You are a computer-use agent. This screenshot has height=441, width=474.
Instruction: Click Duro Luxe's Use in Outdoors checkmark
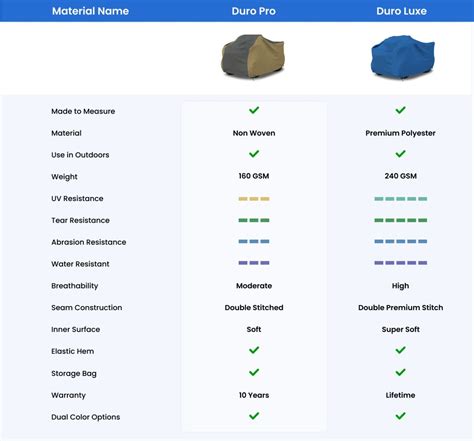(400, 154)
